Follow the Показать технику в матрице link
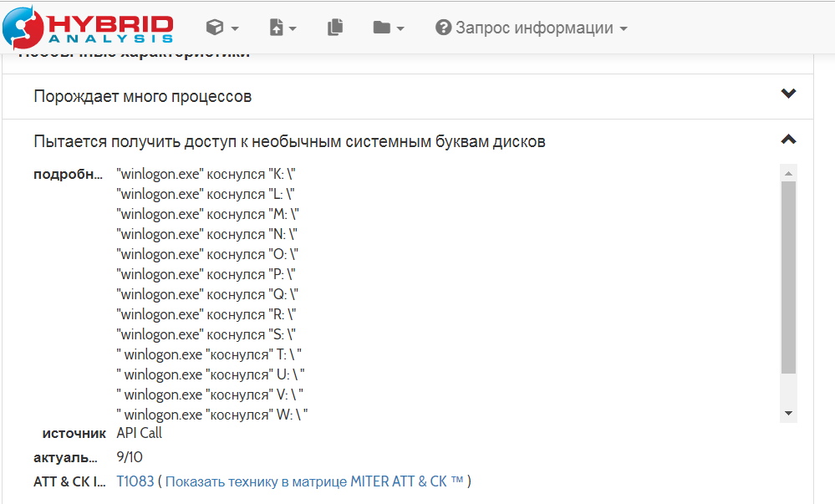This screenshot has width=835, height=504. [x=314, y=481]
